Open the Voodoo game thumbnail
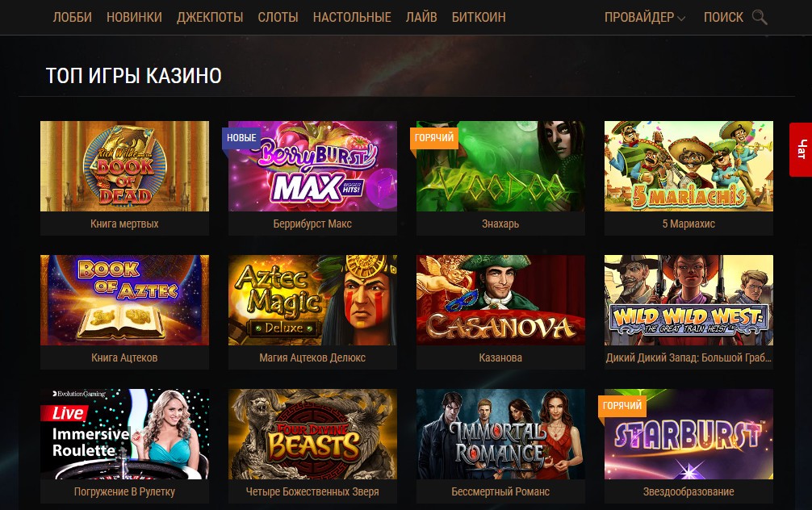 [500, 166]
